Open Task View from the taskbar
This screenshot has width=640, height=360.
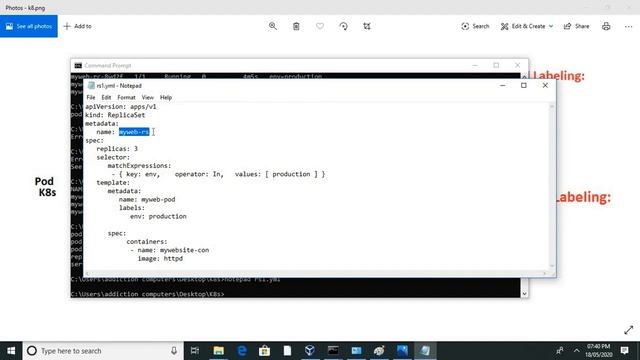[195, 351]
